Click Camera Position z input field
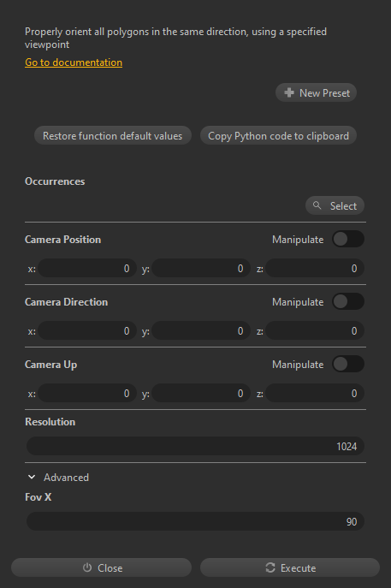 [x=315, y=268]
